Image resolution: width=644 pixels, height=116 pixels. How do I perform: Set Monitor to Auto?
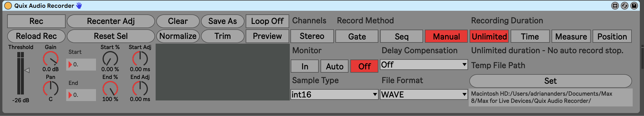(335, 66)
